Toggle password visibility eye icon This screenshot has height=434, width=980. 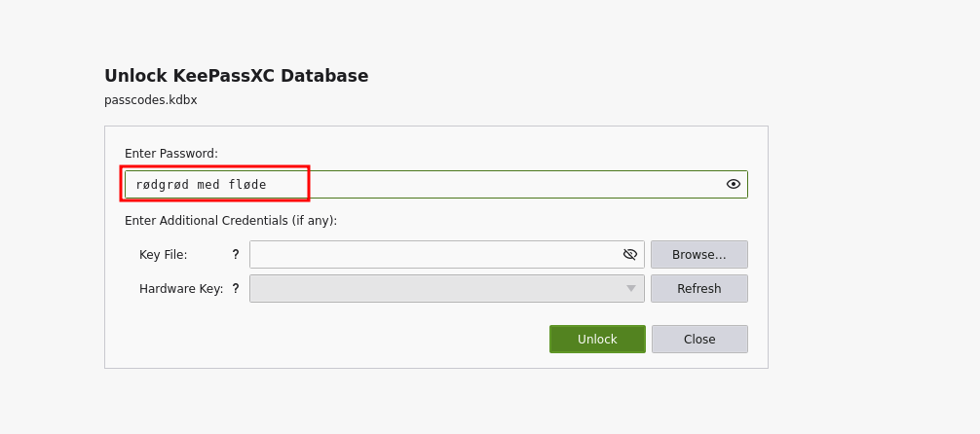click(x=734, y=184)
